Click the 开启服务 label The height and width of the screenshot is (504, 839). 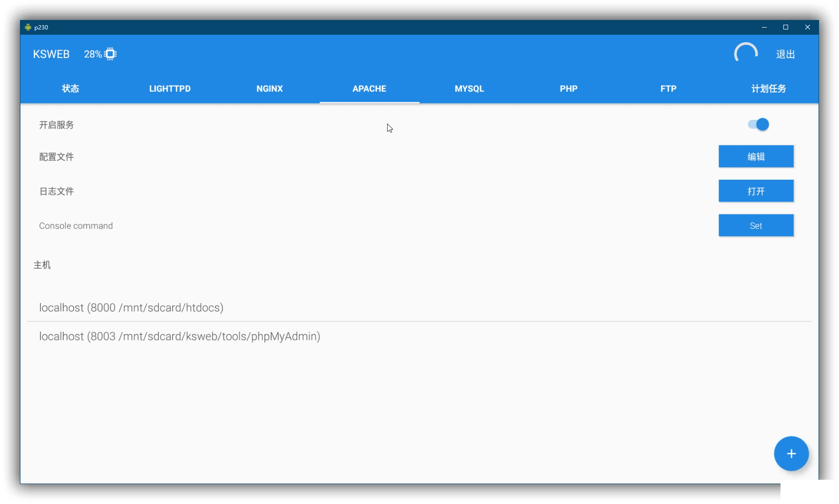(x=56, y=125)
